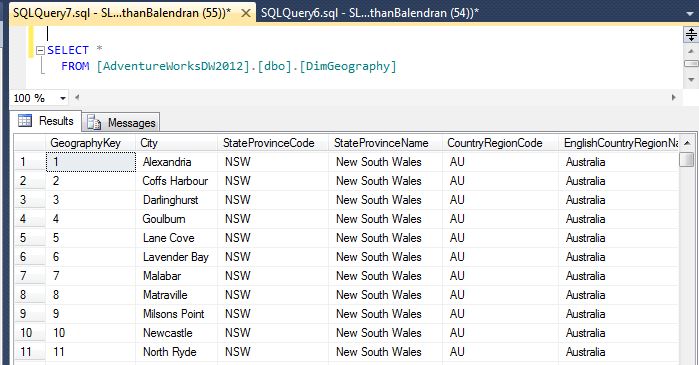Select row header 1

[30, 162]
